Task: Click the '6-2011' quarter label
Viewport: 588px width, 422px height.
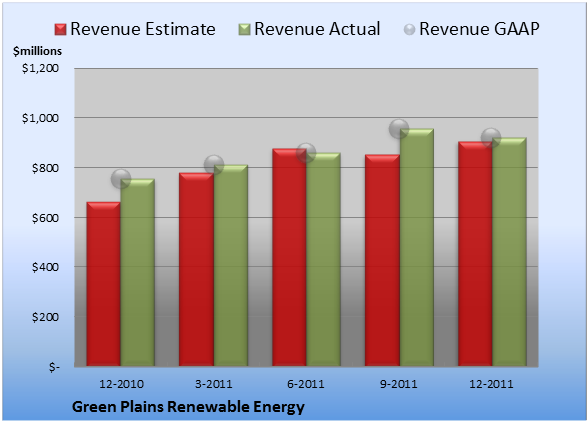Action: 306,384
